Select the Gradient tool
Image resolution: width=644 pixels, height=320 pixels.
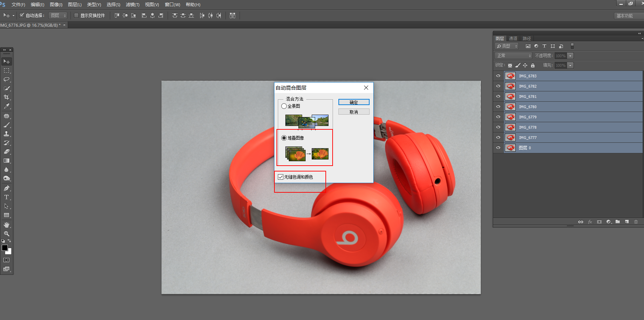tap(7, 161)
